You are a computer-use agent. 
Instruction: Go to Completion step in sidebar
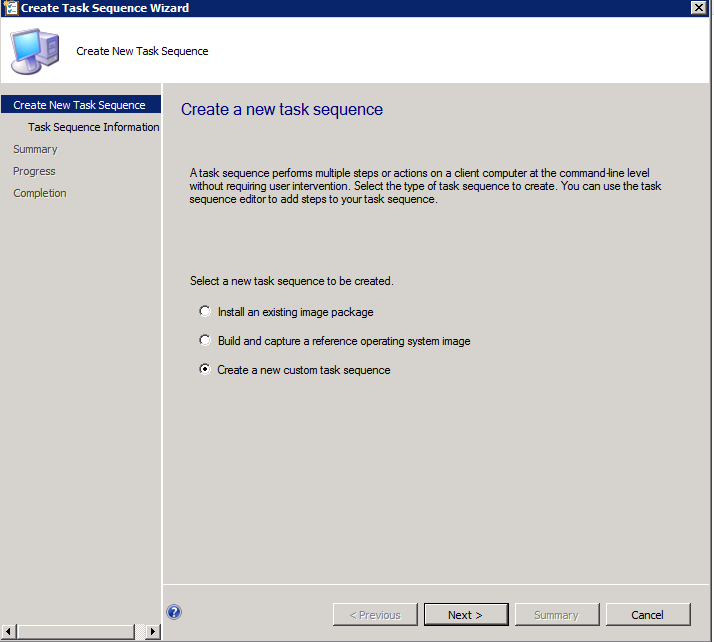[40, 193]
